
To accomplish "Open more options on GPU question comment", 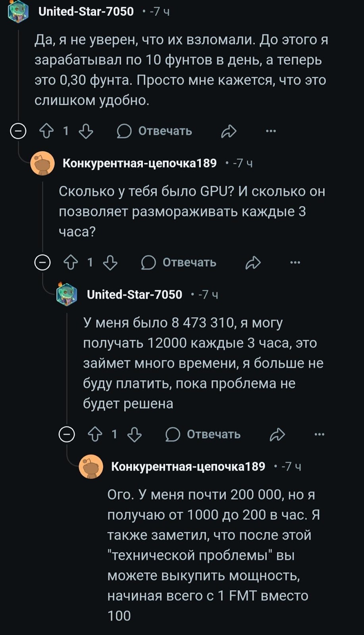I will pyautogui.click(x=295, y=262).
